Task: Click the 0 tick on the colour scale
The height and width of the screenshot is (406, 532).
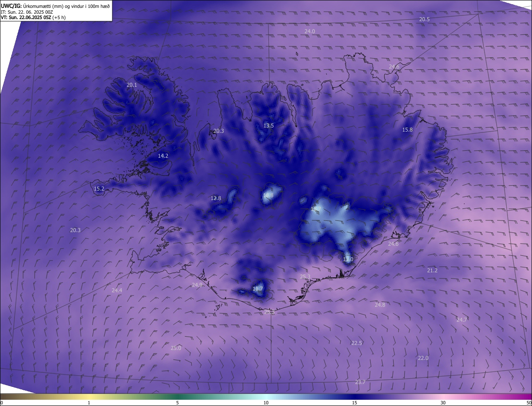Action: pyautogui.click(x=1, y=403)
